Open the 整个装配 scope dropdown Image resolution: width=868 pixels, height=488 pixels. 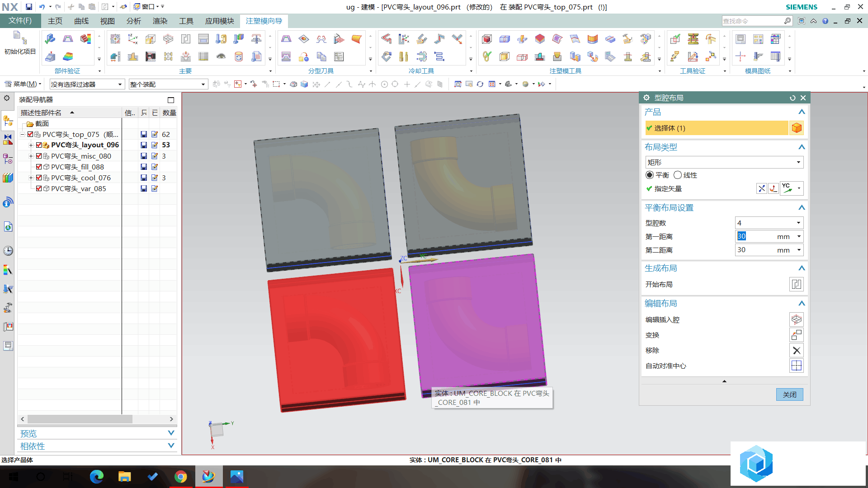(x=168, y=84)
